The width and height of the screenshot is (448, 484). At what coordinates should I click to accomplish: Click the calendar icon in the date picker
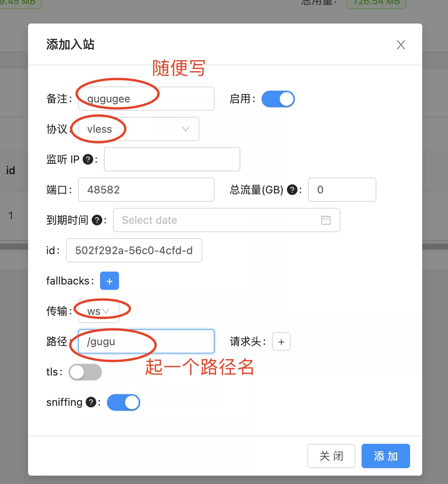(326, 220)
